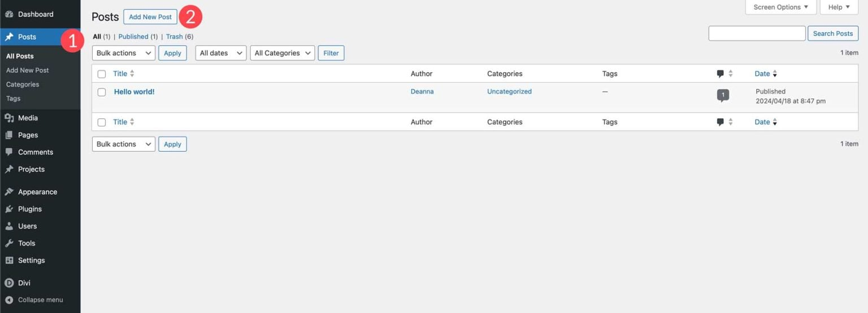Click the comment count bubble for Hello world!
Viewport: 868px width, 313px height.
click(723, 95)
